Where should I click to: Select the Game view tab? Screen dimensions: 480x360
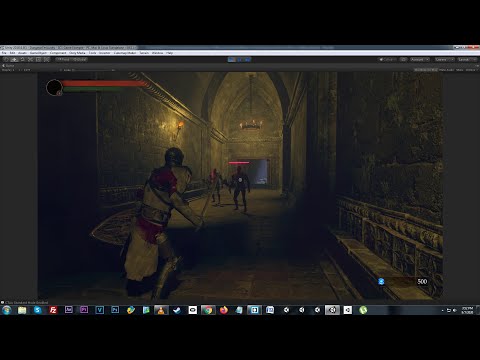(9, 66)
